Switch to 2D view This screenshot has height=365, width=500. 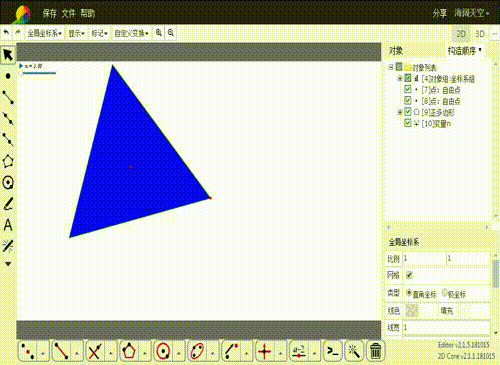461,34
